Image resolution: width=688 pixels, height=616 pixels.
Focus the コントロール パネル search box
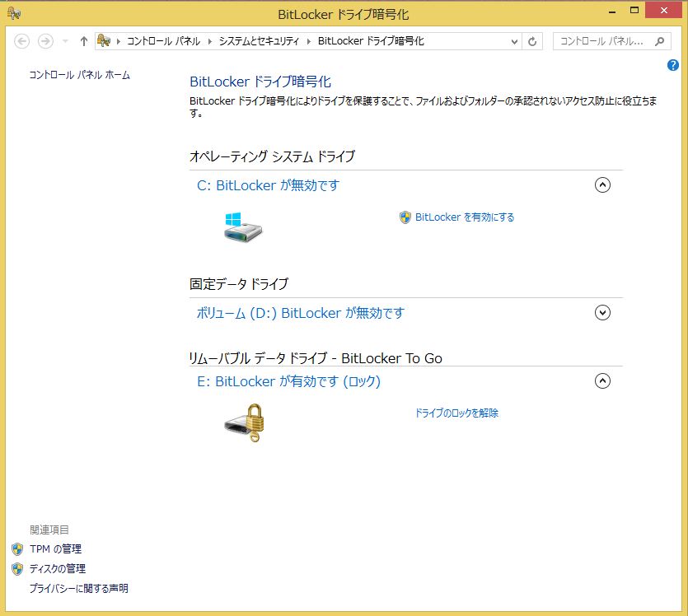pos(611,41)
